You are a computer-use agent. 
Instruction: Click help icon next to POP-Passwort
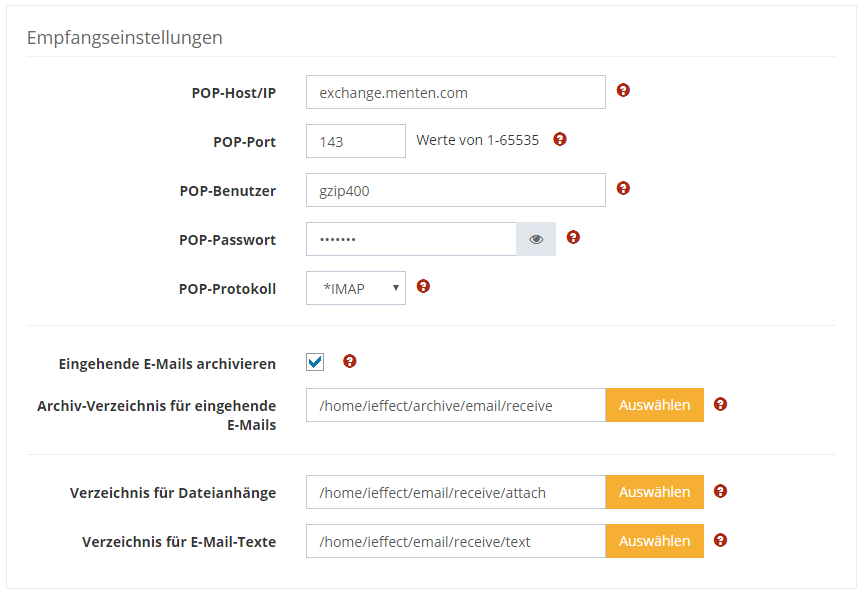pos(573,237)
